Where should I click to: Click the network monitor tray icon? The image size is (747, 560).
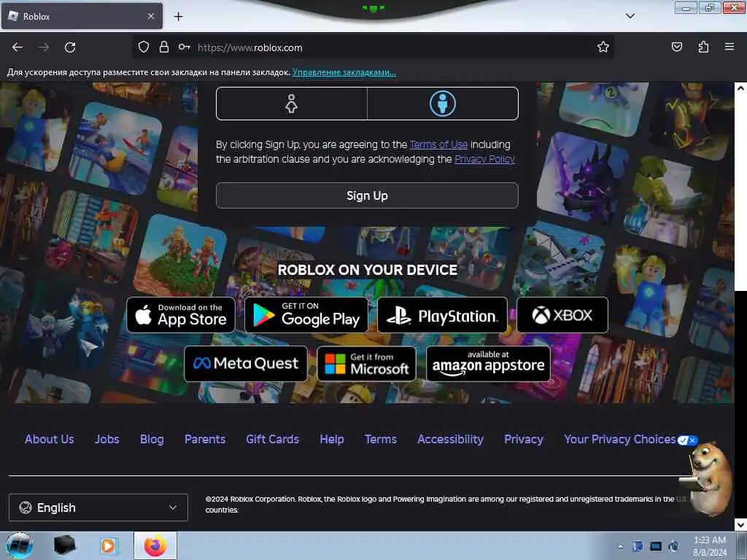coord(656,546)
